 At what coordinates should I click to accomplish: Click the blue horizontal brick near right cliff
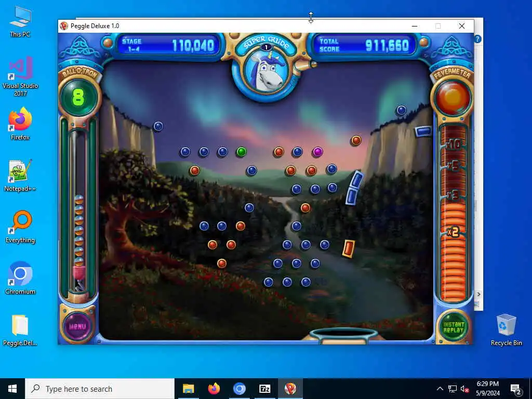pyautogui.click(x=423, y=131)
